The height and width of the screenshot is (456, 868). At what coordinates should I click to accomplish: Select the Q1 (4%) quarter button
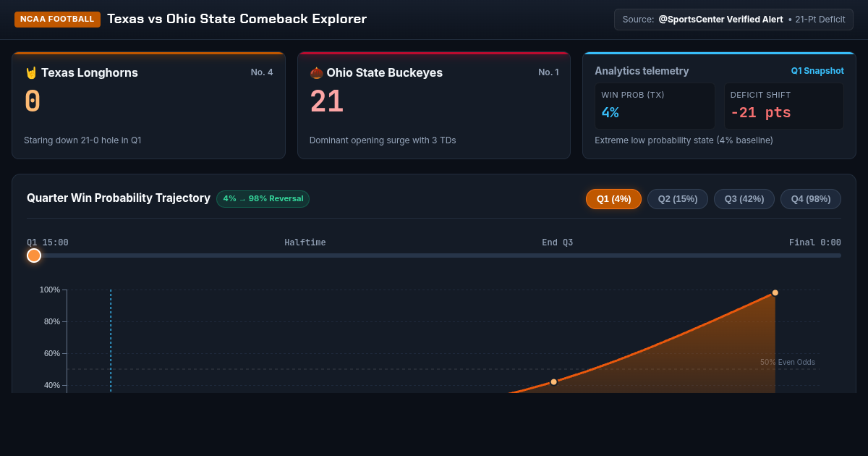(x=613, y=199)
